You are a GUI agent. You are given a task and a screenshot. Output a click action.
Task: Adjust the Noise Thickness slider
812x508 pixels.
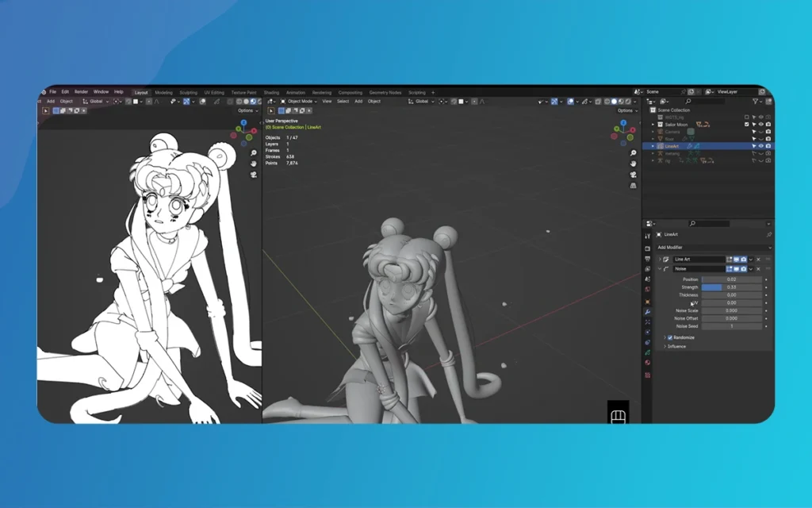[x=731, y=295]
